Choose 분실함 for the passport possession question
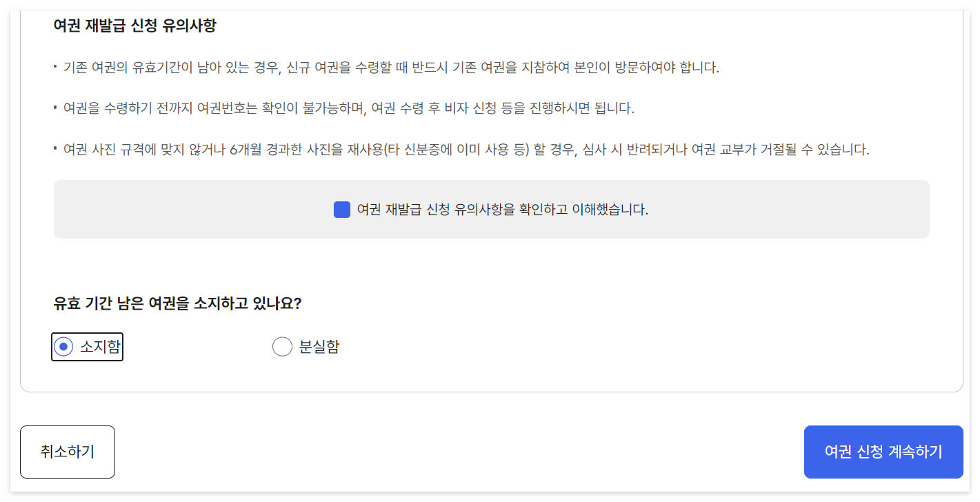This screenshot has height=502, width=980. 282,346
